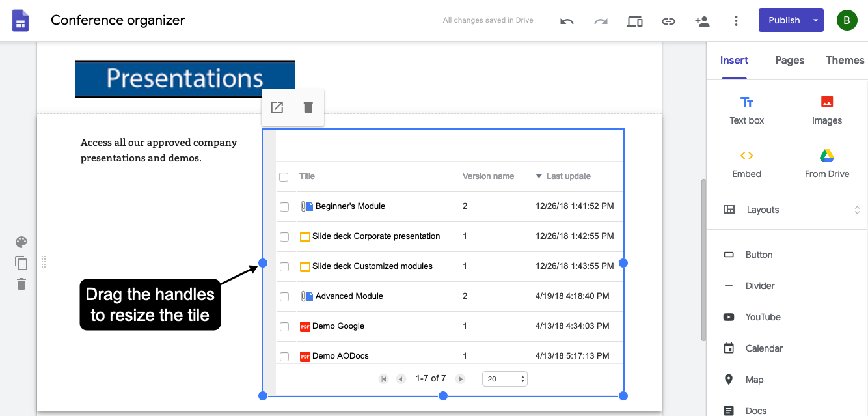Insert a YouTube video
The height and width of the screenshot is (416, 868).
point(761,317)
